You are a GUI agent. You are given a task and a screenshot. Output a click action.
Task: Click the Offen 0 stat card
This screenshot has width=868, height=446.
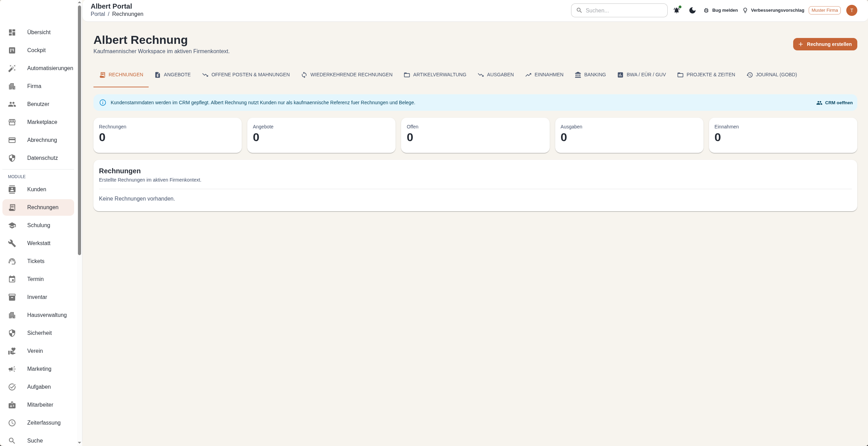pos(475,135)
